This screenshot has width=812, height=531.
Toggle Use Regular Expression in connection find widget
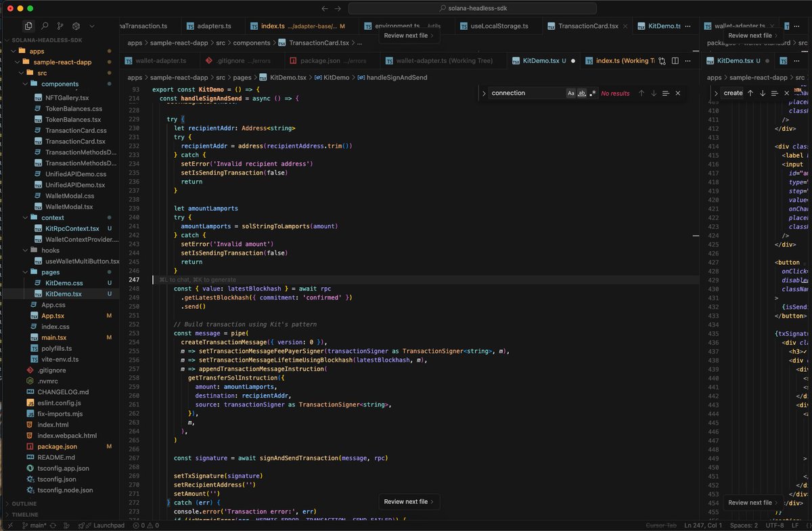(x=593, y=93)
